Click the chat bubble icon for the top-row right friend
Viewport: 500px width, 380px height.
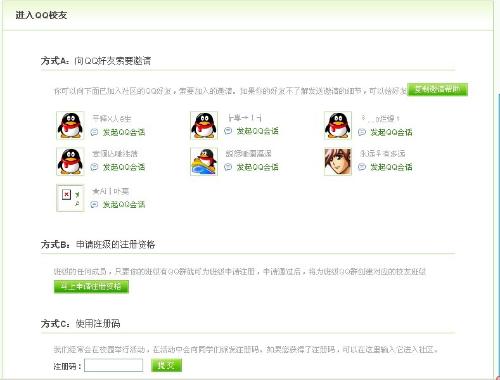click(x=362, y=132)
